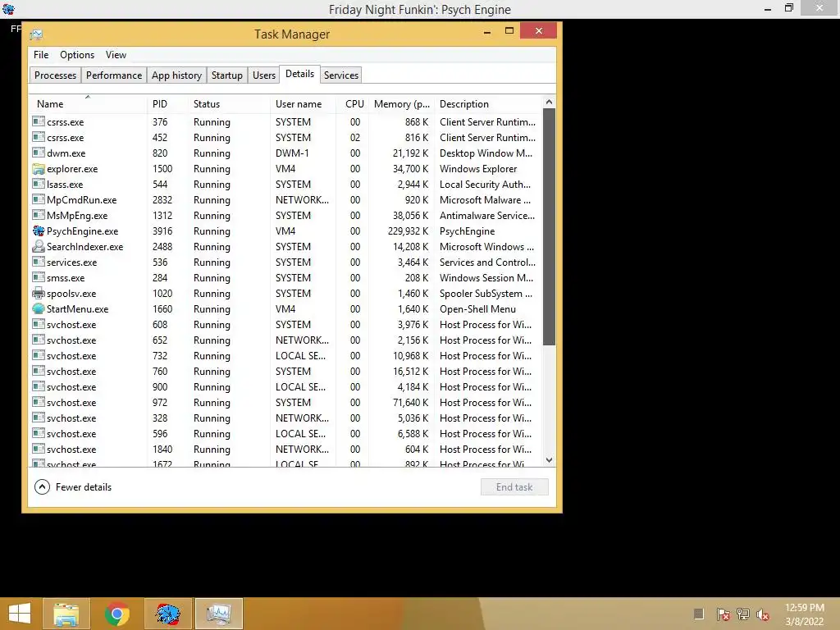Click the 229,932 K memory value
The width and height of the screenshot is (840, 630).
tap(408, 231)
